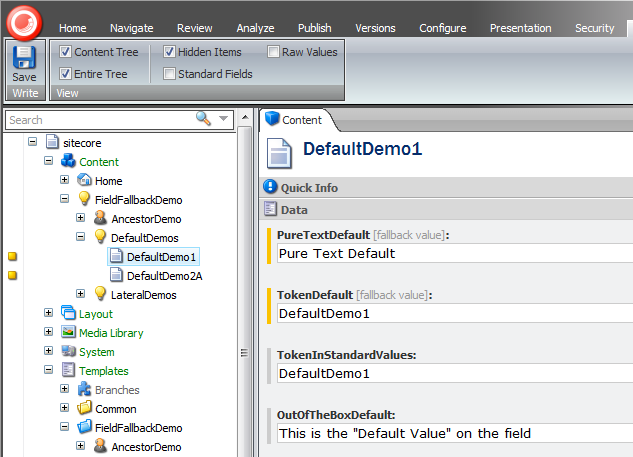Click the tree scrollbar up arrow
Screen dimensions: 633x457
pyautogui.click(x=245, y=118)
